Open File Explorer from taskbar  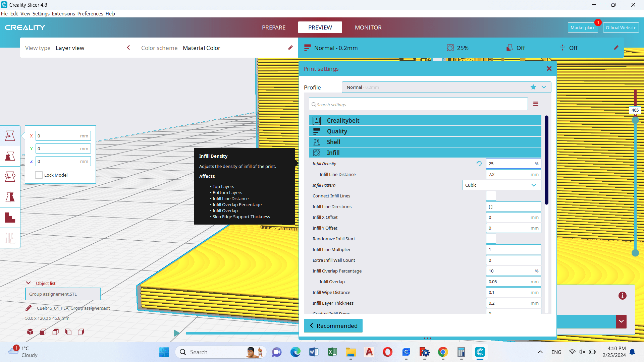tap(351, 352)
